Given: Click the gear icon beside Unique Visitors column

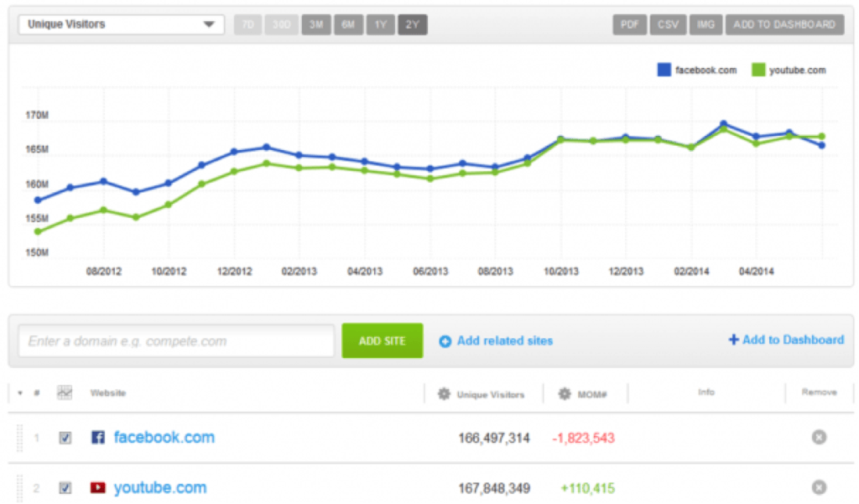Looking at the screenshot, I should pos(443,393).
